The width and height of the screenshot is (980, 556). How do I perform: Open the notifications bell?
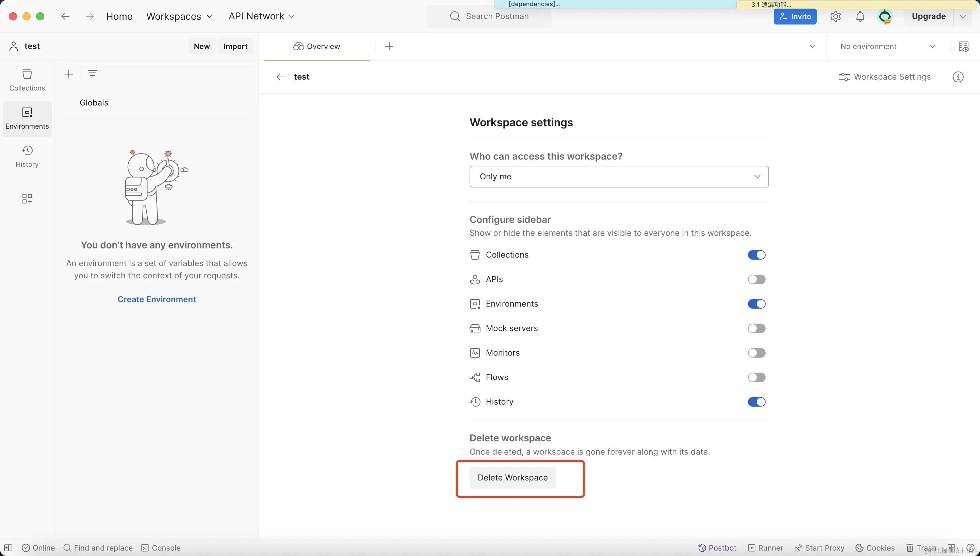pyautogui.click(x=860, y=16)
